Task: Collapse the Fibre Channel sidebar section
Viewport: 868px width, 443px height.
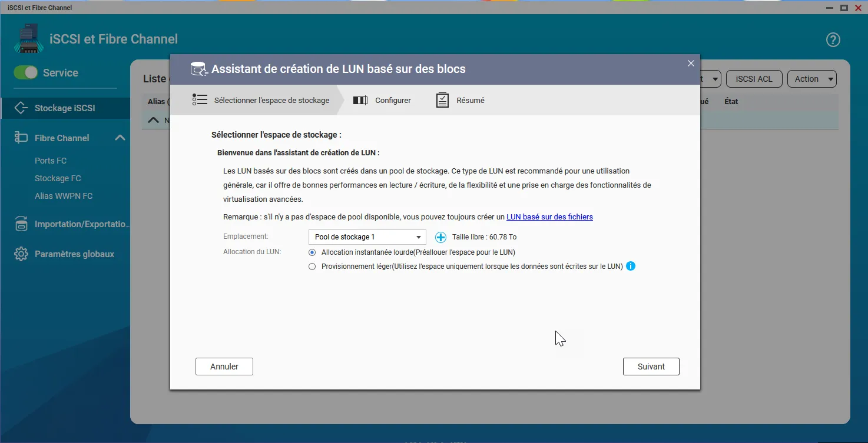Action: 120,138
